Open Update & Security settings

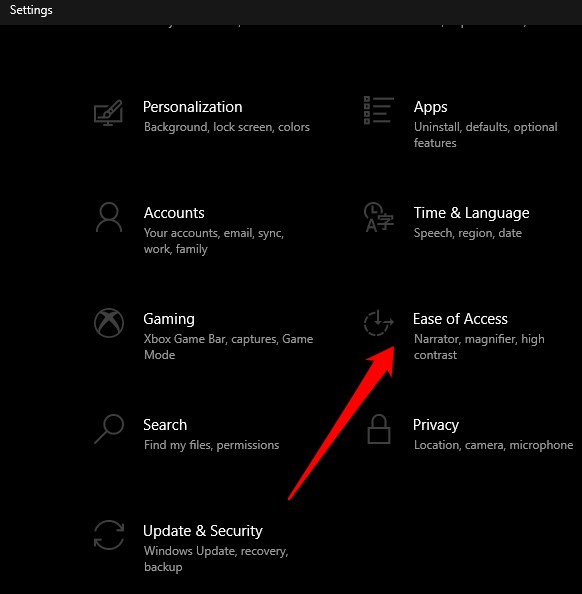click(203, 531)
